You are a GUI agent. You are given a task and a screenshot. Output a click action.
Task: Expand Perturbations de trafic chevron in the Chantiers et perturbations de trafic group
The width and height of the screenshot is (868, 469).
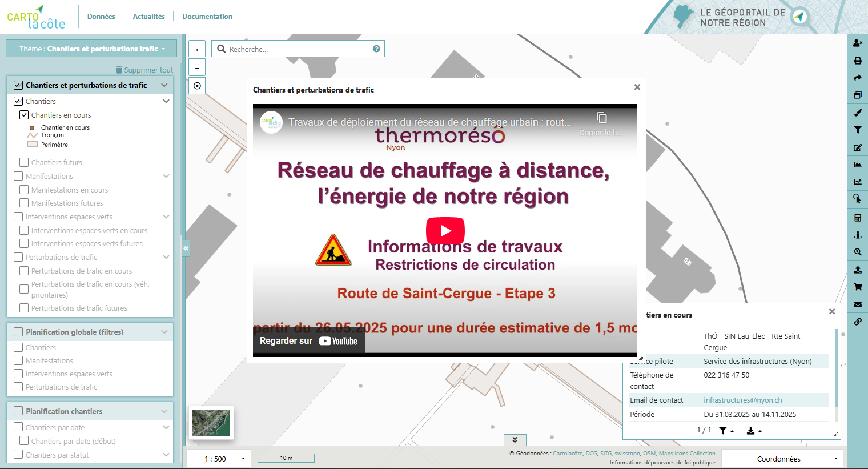click(x=166, y=257)
